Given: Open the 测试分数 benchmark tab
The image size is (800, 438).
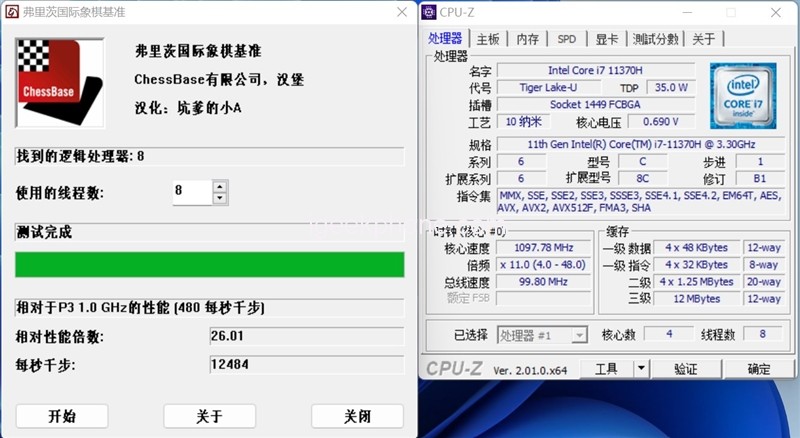Looking at the screenshot, I should click(x=656, y=39).
